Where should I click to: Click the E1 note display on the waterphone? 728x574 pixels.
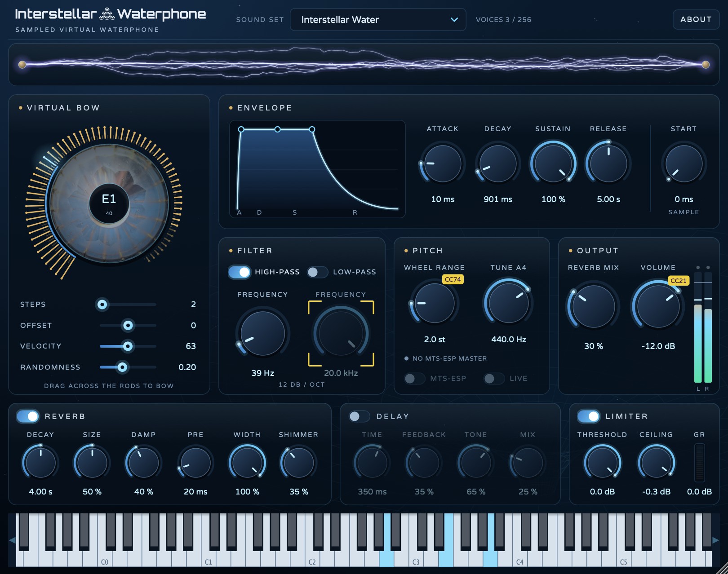[x=109, y=203]
